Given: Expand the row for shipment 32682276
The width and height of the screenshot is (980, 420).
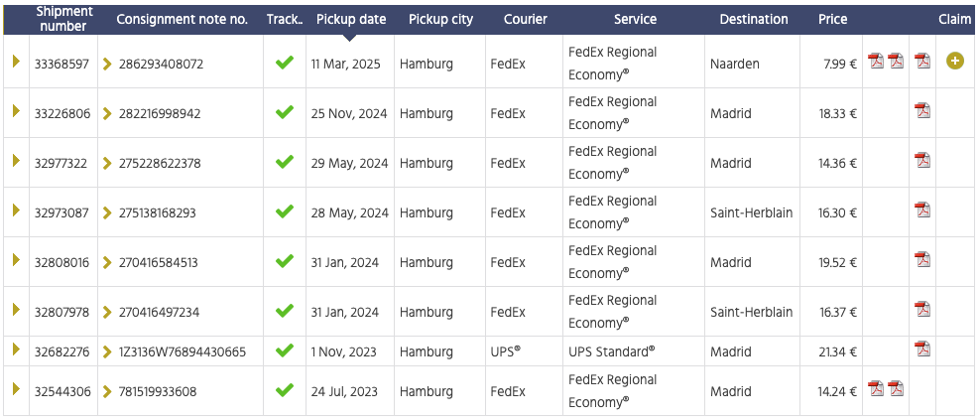Looking at the screenshot, I should 16,350.
